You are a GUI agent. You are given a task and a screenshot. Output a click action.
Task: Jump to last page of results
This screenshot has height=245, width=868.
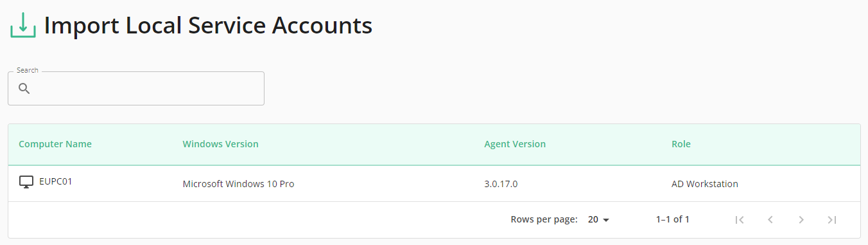(x=832, y=220)
